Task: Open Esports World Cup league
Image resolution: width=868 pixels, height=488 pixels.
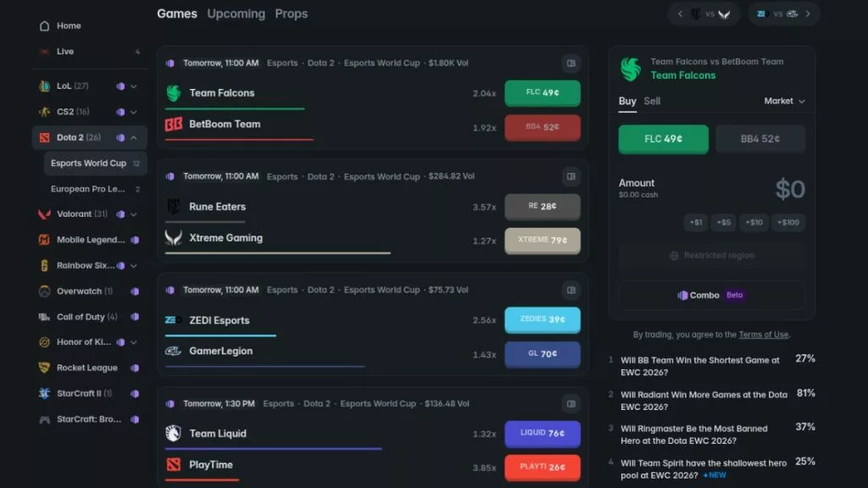Action: click(x=95, y=164)
